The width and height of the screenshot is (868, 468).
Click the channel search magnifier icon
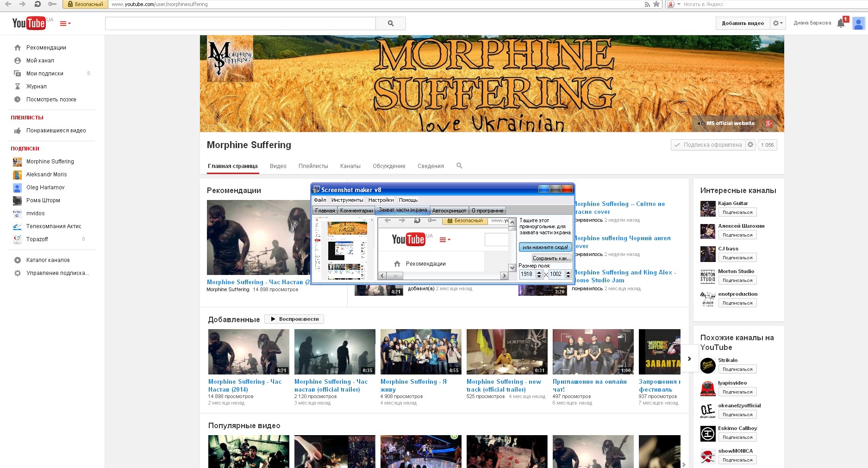459,166
